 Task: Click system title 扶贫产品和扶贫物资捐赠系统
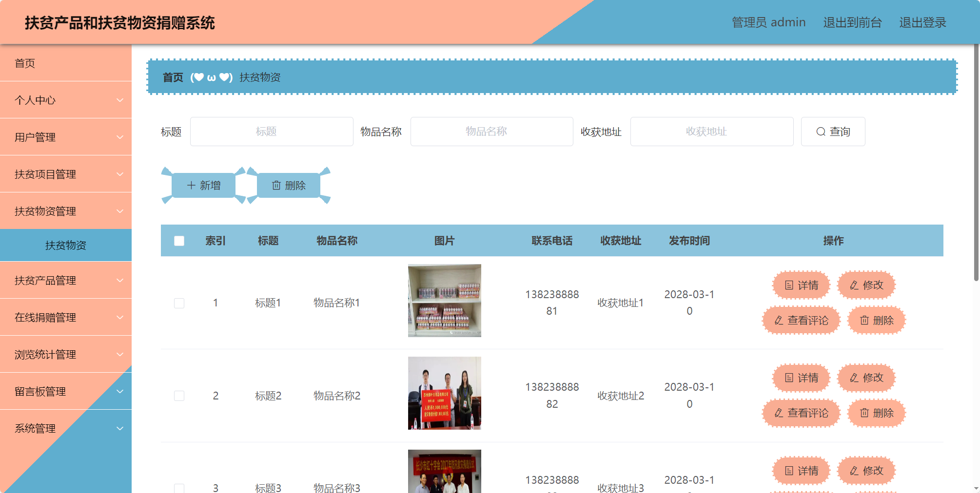[x=120, y=23]
